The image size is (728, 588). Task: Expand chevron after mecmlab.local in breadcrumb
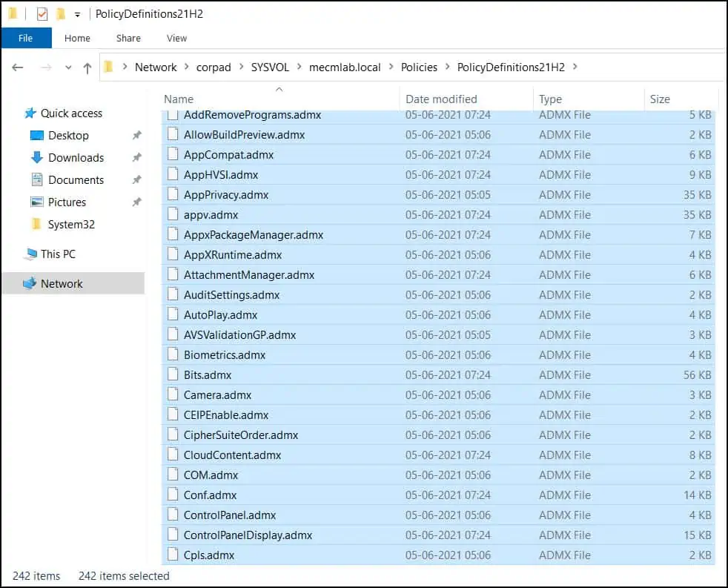point(391,67)
